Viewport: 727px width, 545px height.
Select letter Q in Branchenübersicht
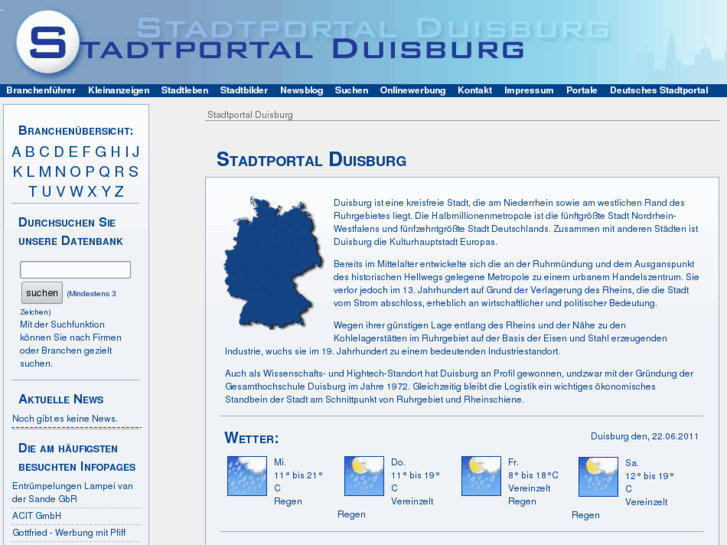pos(105,172)
